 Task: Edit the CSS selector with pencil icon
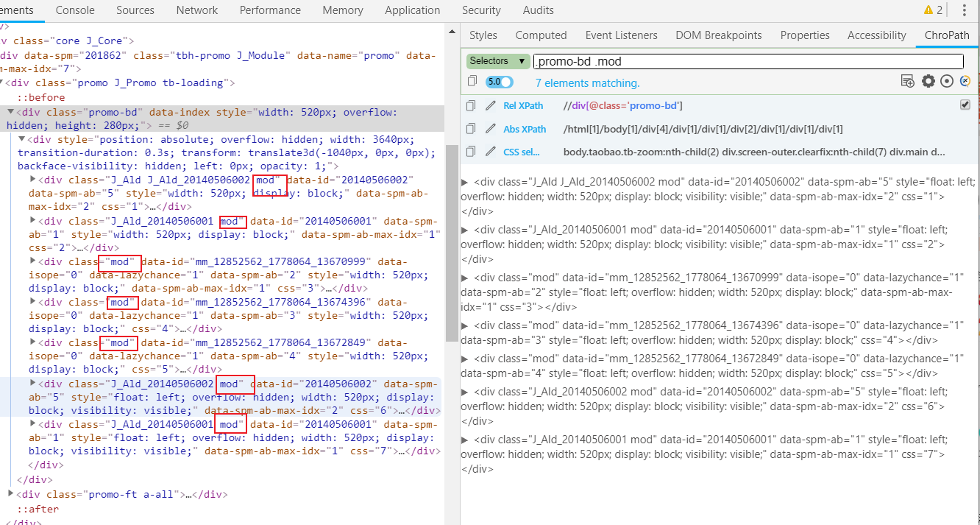pos(491,152)
